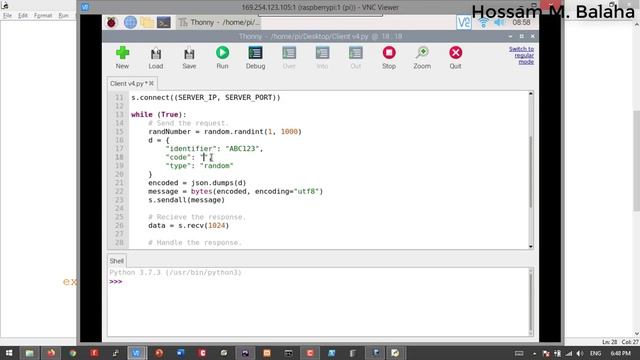This screenshot has width=640, height=360.
Task: Close the Client v4.py tab
Action: 151,83
